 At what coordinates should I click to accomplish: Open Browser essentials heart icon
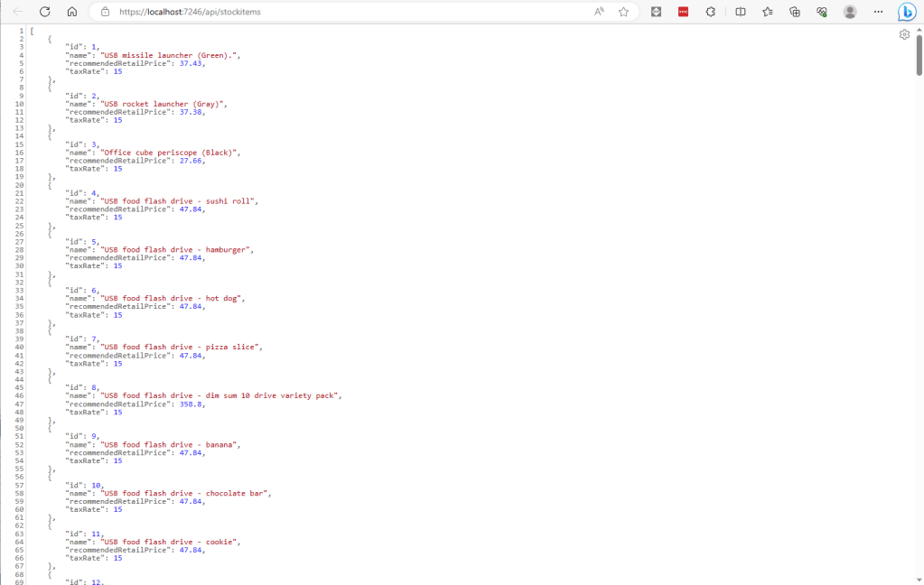pos(822,12)
